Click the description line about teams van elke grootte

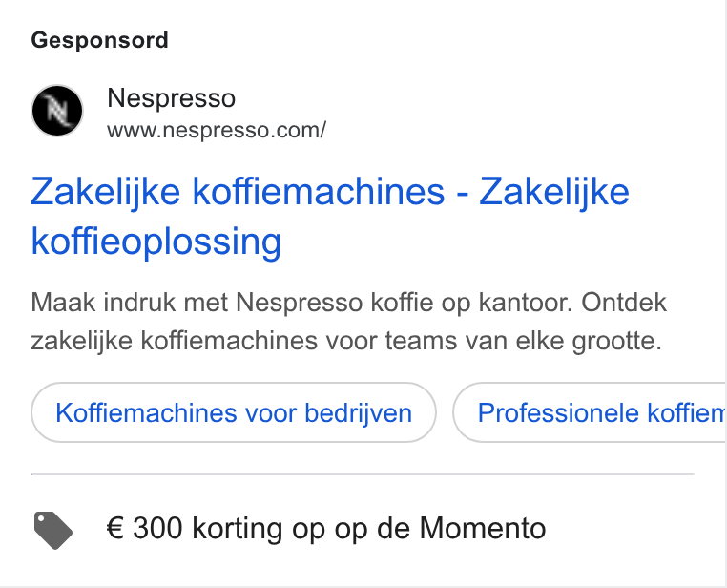pyautogui.click(x=346, y=341)
